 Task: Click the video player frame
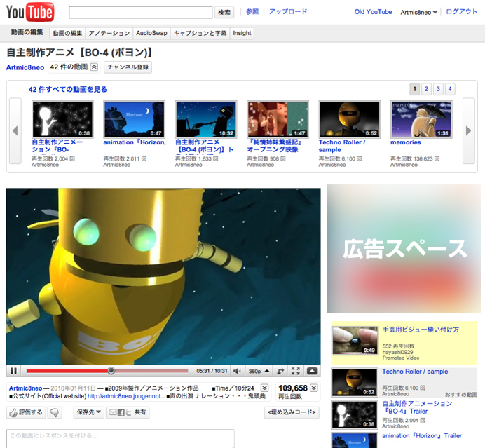[x=163, y=277]
